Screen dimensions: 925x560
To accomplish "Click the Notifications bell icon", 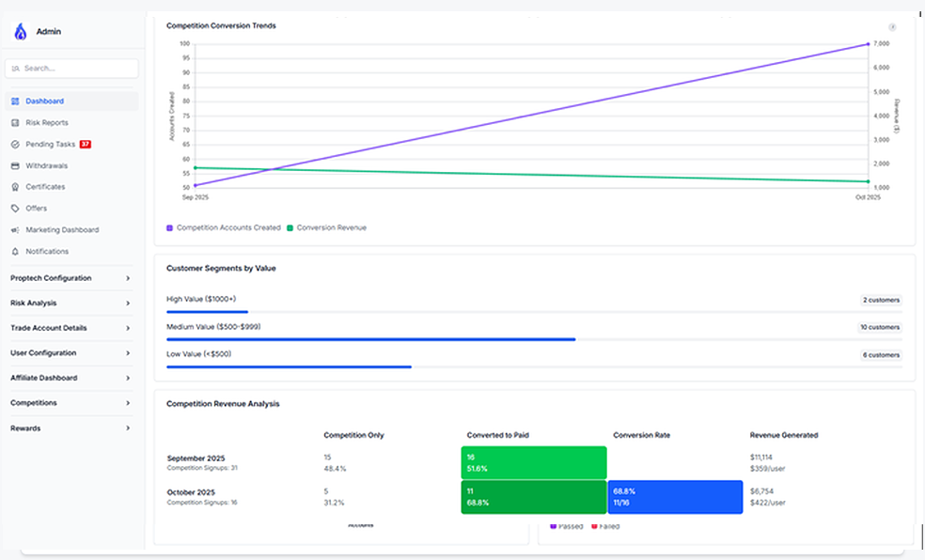I will pyautogui.click(x=15, y=252).
